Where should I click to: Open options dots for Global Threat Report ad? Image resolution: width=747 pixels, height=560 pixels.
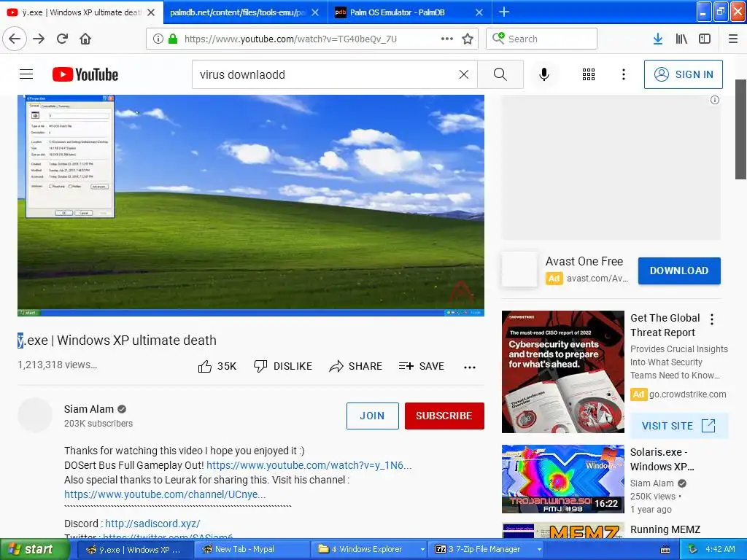(712, 319)
